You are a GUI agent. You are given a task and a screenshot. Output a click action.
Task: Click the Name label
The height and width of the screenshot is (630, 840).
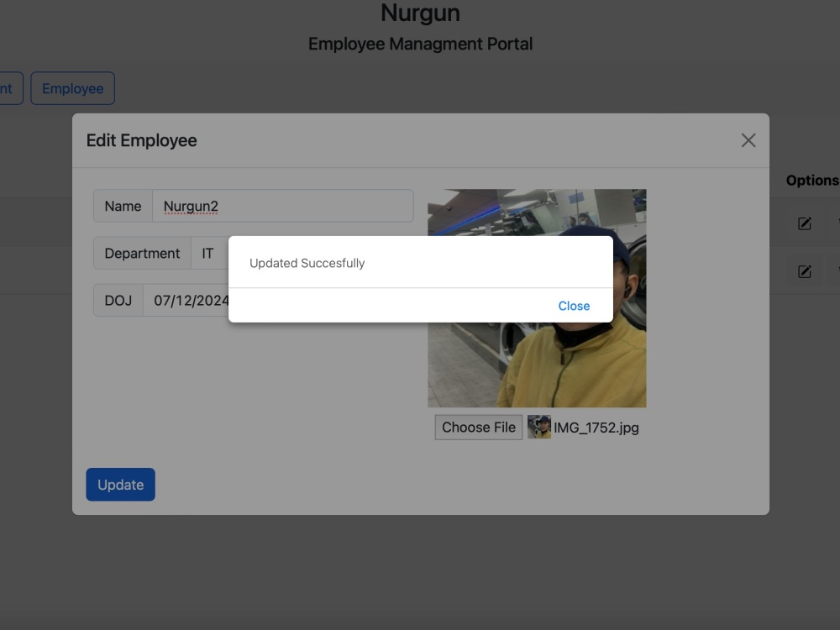(x=123, y=207)
